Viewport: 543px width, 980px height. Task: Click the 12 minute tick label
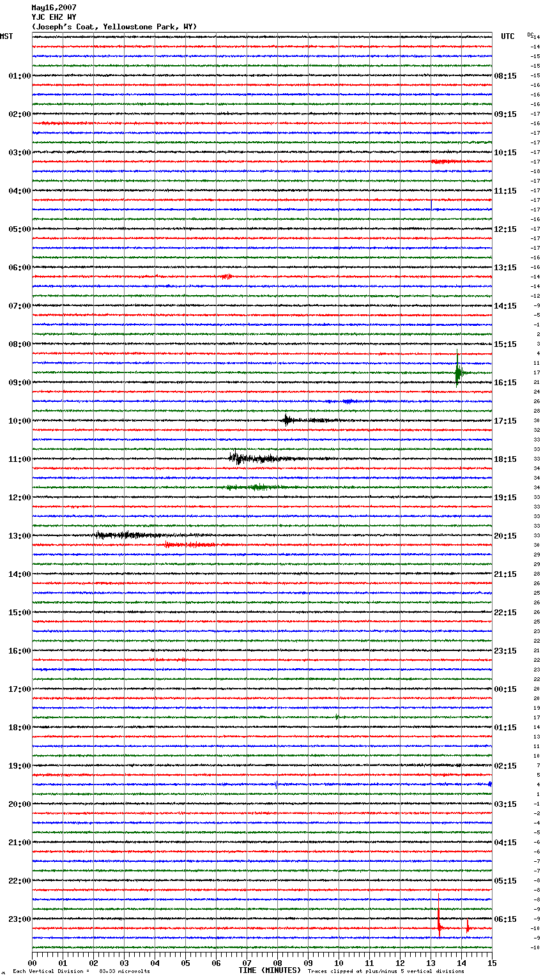pos(400,963)
